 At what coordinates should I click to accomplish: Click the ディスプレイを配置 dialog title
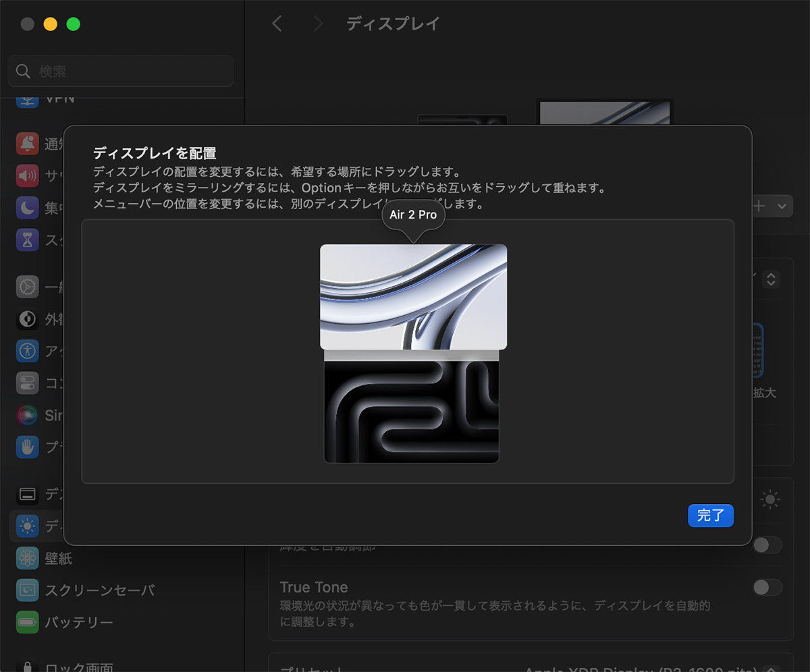click(x=155, y=153)
